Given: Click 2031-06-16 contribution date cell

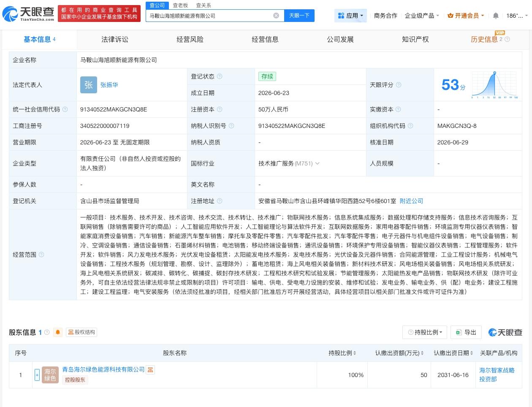Looking at the screenshot, I should (x=453, y=375).
